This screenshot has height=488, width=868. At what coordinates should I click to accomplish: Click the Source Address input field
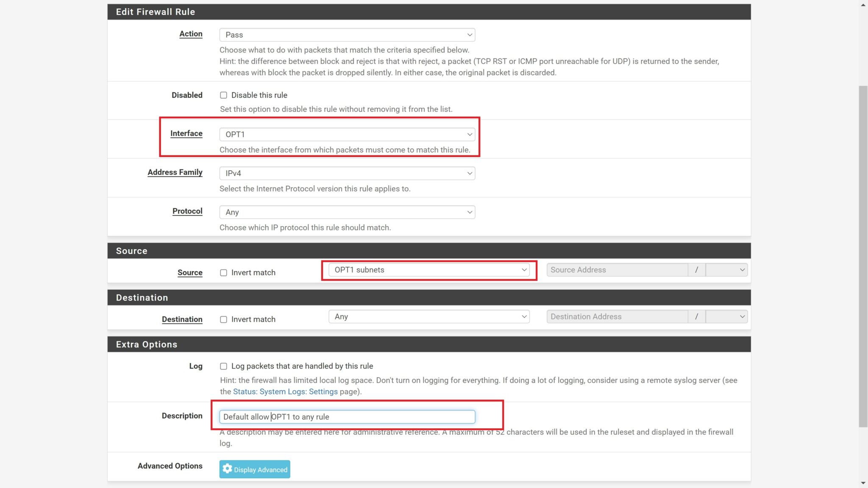617,269
